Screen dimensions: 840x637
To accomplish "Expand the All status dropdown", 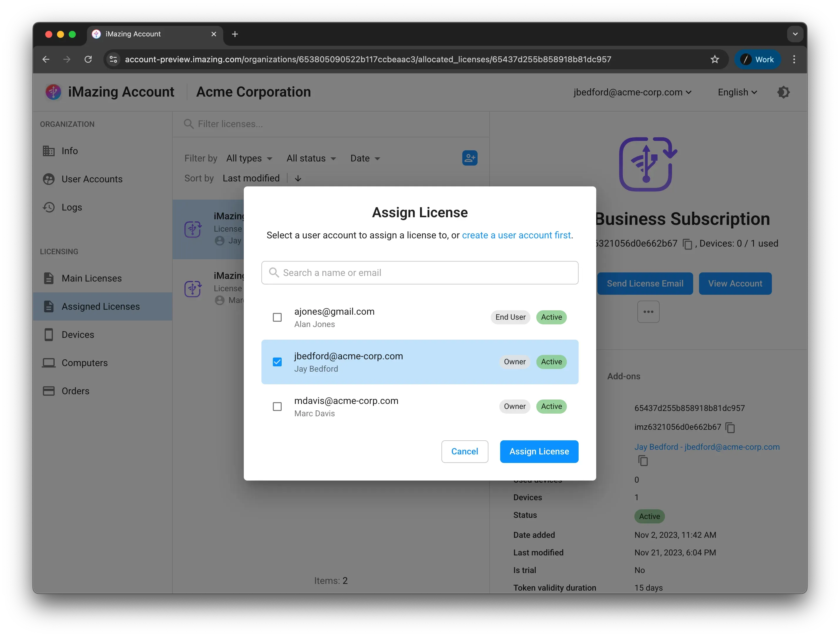I will click(x=311, y=158).
